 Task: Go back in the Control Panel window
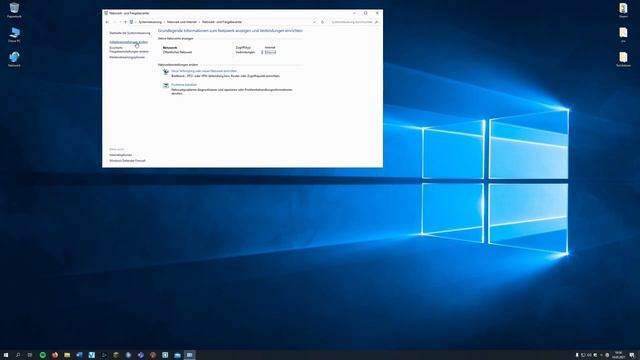click(x=107, y=22)
